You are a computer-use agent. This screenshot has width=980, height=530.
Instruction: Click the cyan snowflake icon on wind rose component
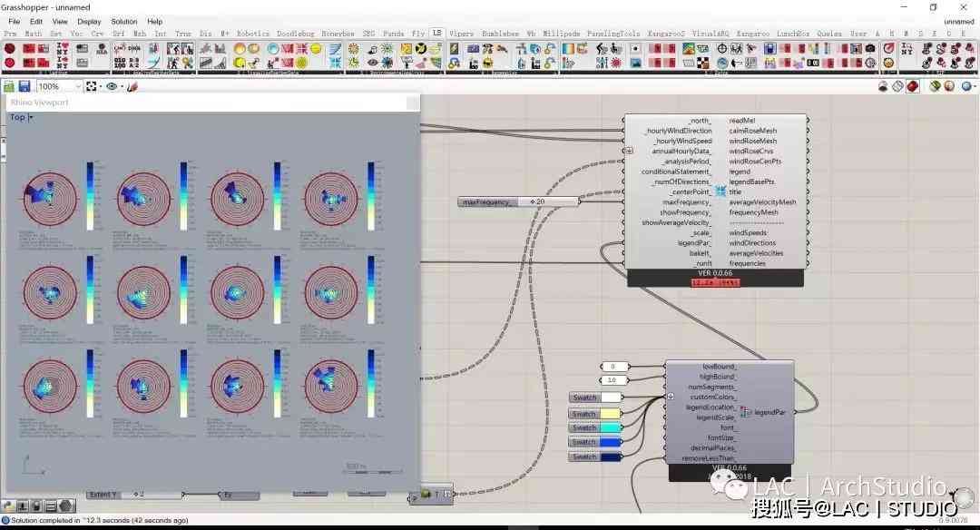(x=720, y=191)
